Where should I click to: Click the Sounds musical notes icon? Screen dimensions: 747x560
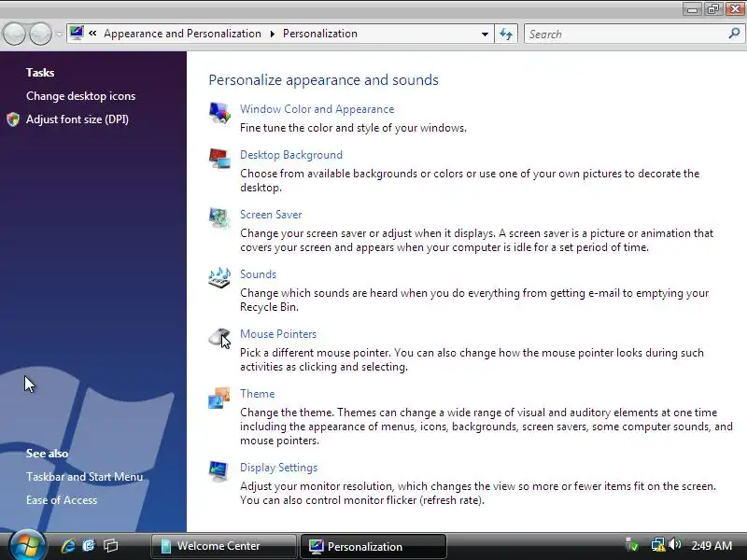click(219, 278)
